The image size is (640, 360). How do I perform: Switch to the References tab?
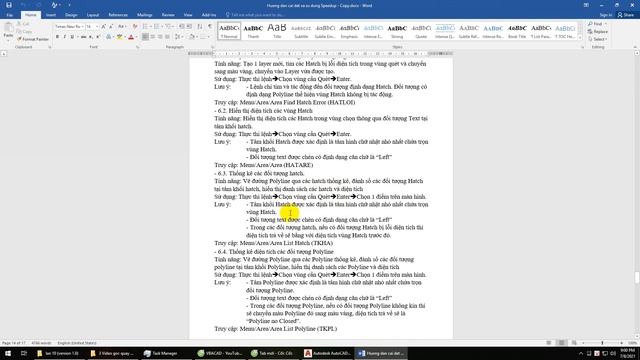coord(118,15)
